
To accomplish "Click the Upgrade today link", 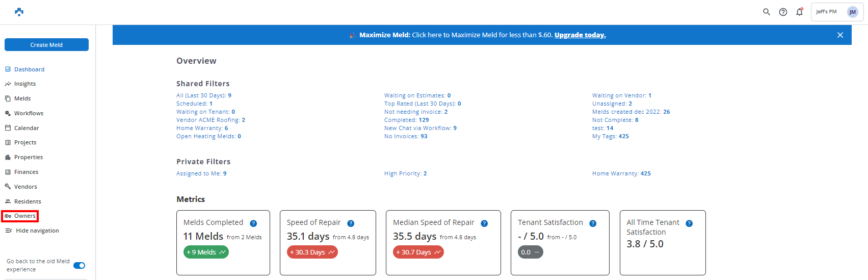I will pos(580,35).
